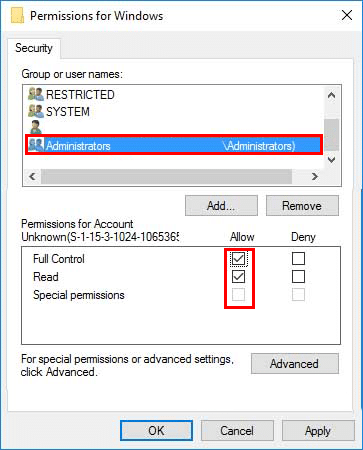Select the SYSTEM group icon
363x450 pixels.
point(36,111)
